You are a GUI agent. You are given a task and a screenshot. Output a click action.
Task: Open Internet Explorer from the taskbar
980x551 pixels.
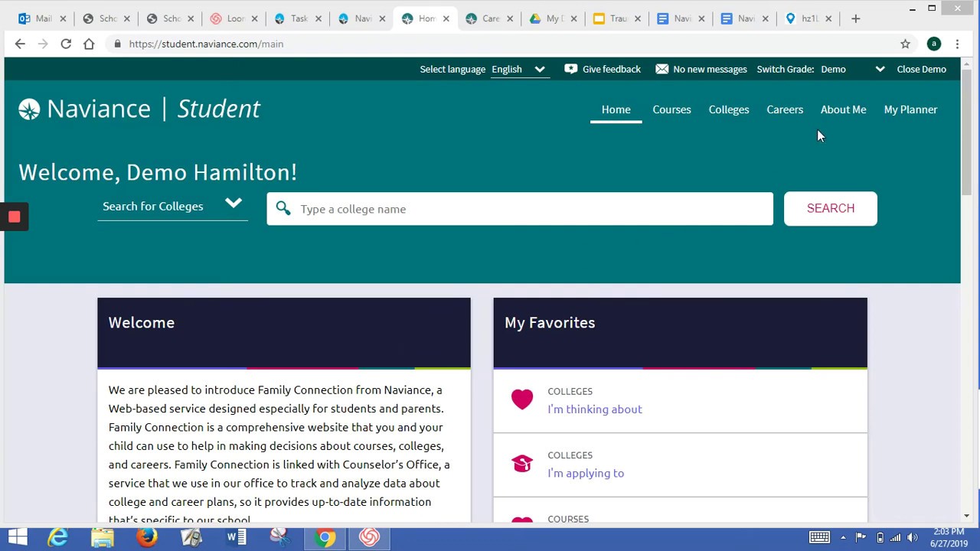[58, 538]
